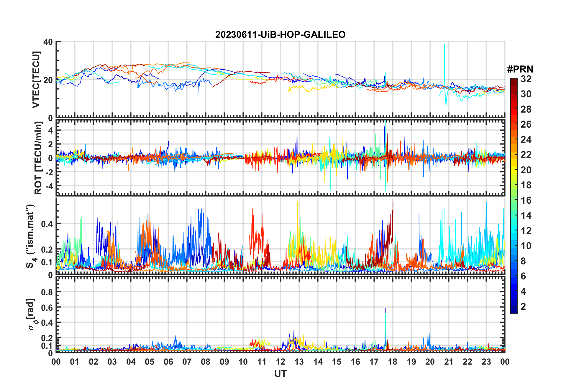Click the S4 ("ism.mat") y-axis label
Image resolution: width=561 pixels, height=392 pixels.
click(30, 236)
